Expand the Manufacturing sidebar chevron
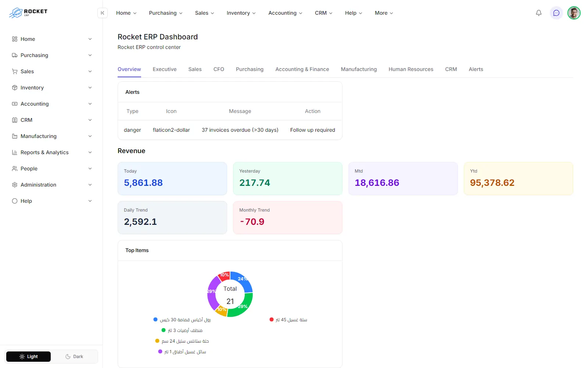Viewport: 588px width, 368px height. tap(90, 136)
